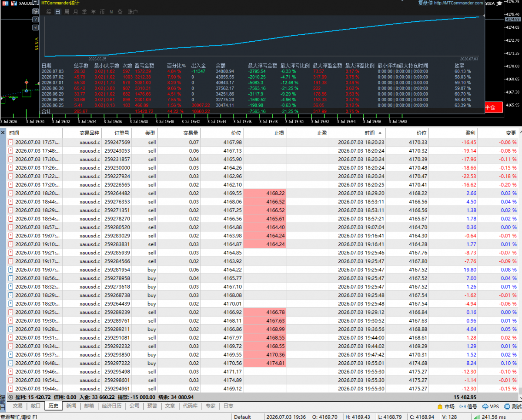
Task: Switch to the 交易 Trade tab
Action: tap(17, 406)
